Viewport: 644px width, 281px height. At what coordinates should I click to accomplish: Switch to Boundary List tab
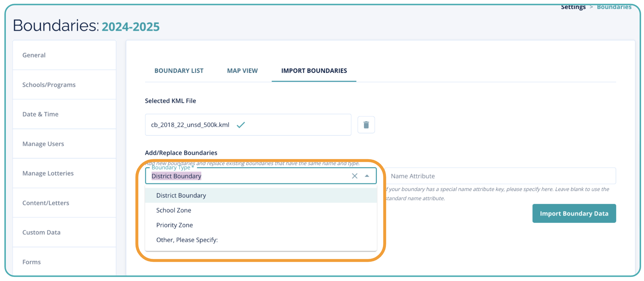click(x=179, y=71)
